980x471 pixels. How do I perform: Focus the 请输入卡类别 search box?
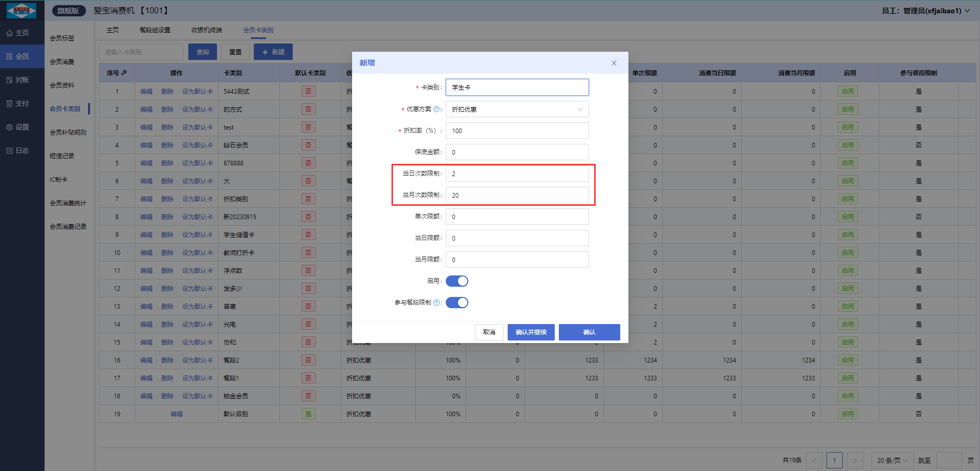point(141,52)
